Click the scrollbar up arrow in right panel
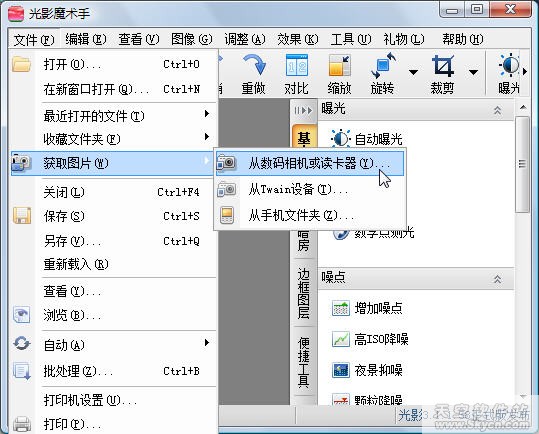This screenshot has height=434, width=539. click(x=523, y=108)
